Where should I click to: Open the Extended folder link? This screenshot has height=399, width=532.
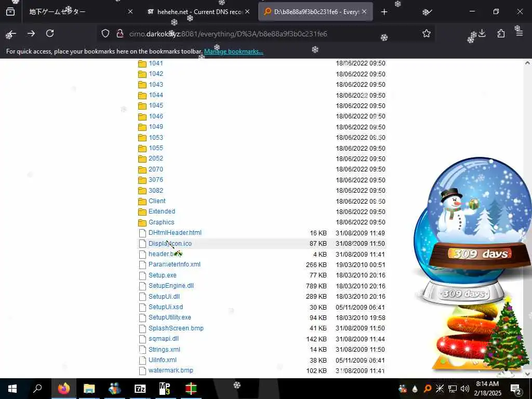[162, 211]
